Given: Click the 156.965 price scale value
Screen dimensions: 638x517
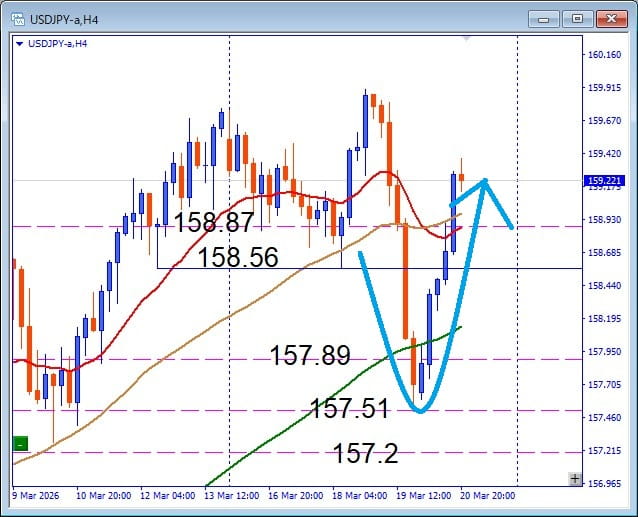Looking at the screenshot, I should point(605,484).
